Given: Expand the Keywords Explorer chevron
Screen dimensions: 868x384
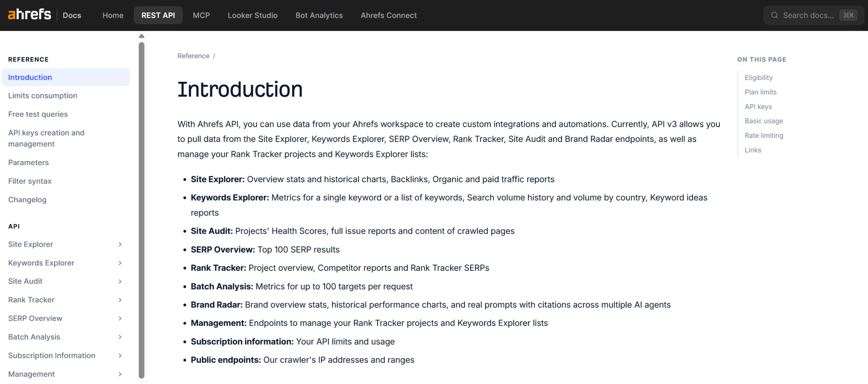Looking at the screenshot, I should point(120,263).
